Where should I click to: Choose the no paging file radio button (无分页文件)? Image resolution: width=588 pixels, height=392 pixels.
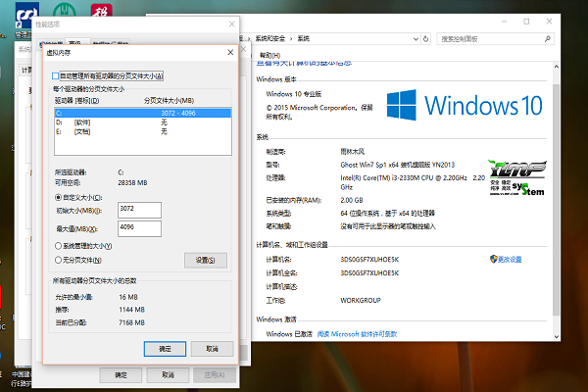(x=58, y=260)
